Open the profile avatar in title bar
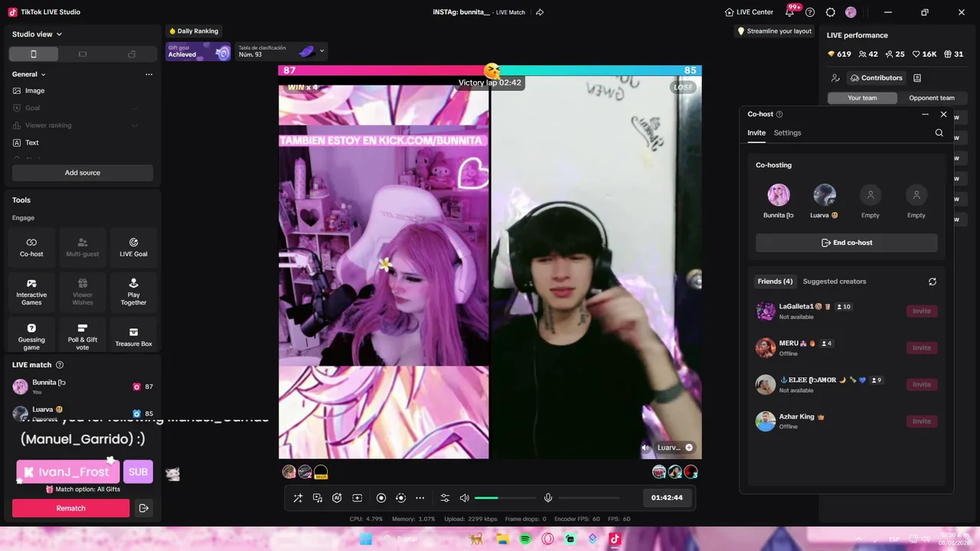Image resolution: width=980 pixels, height=551 pixels. click(851, 12)
